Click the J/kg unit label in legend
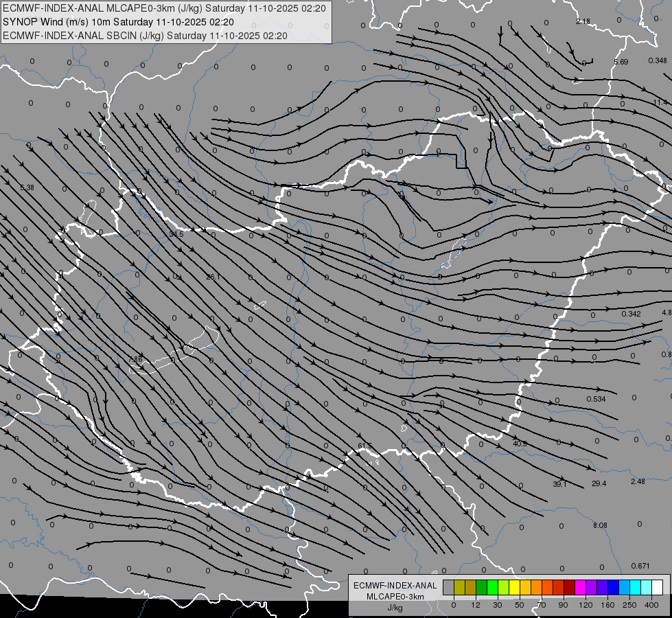 point(395,608)
